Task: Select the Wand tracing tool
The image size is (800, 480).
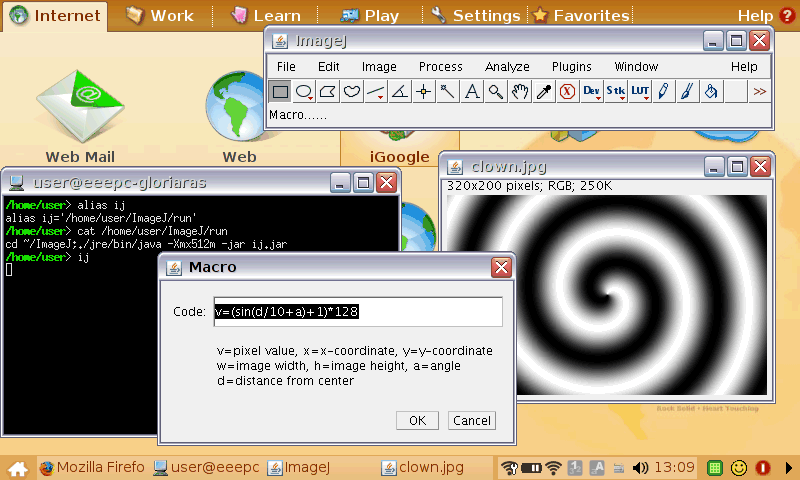Action: [x=447, y=92]
